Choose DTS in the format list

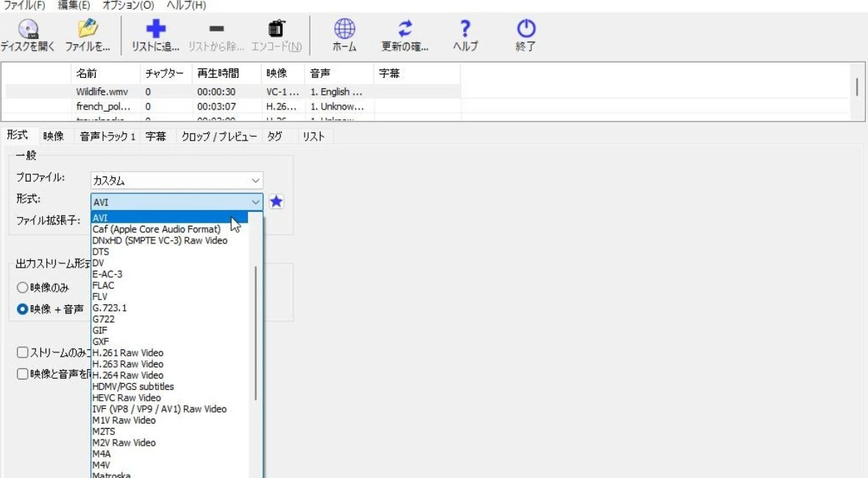169,252
